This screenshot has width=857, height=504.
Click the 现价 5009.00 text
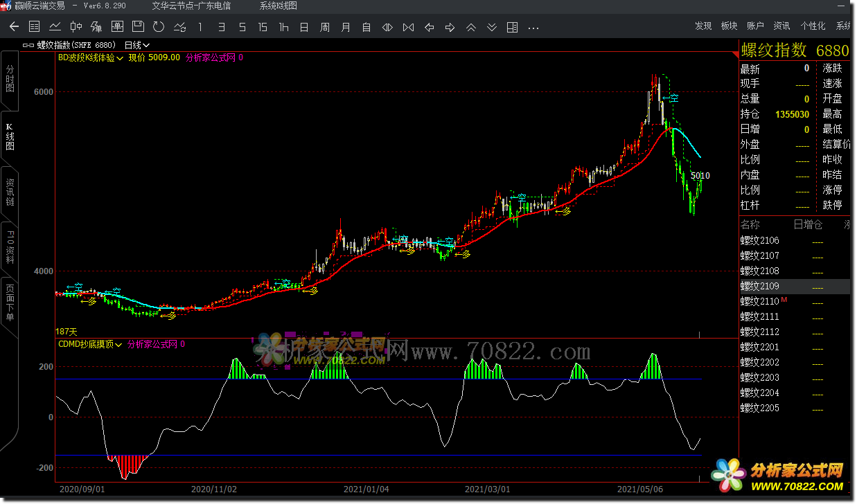[x=154, y=58]
